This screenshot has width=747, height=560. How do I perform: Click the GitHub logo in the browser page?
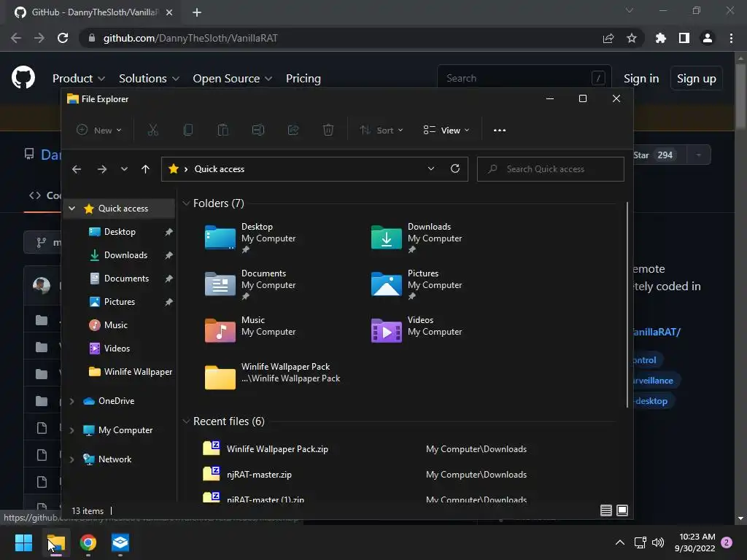point(23,78)
